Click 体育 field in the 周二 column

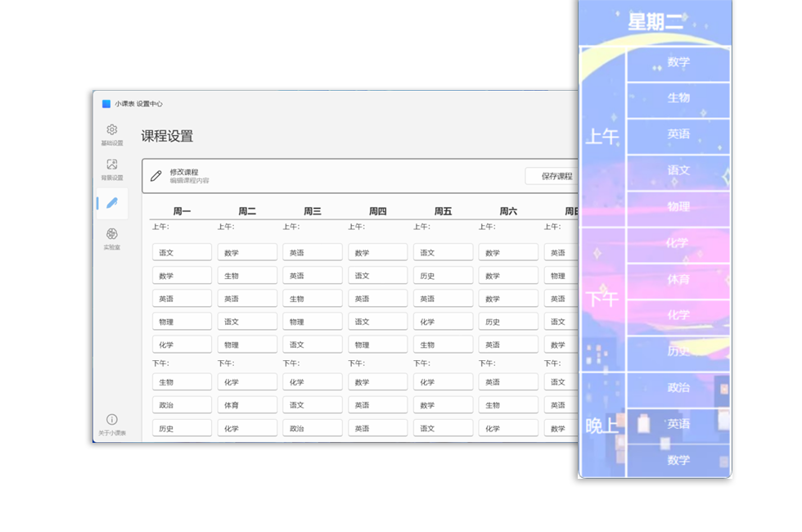247,405
